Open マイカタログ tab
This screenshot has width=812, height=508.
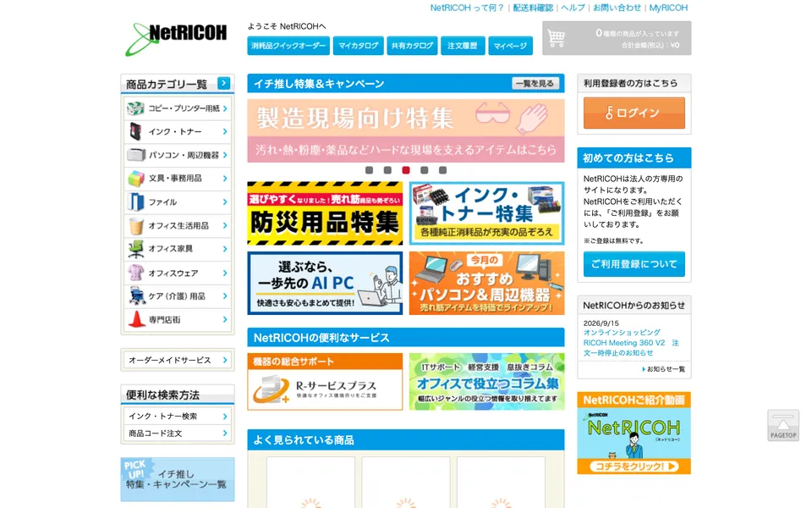coord(359,46)
